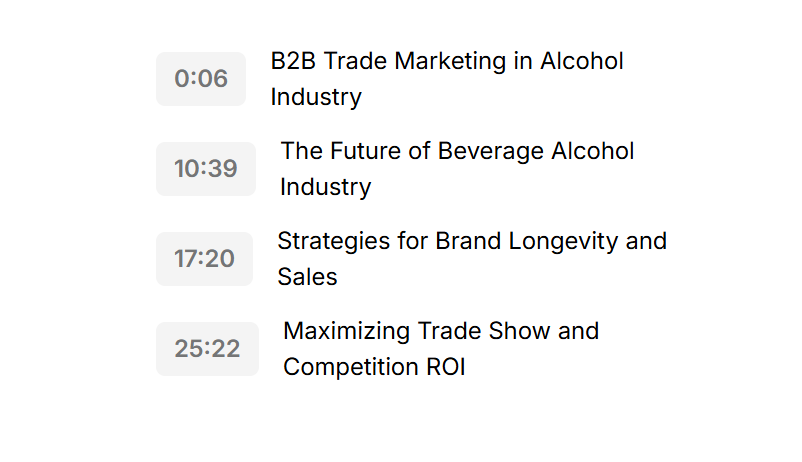Jump to the 17:20 timestamp
802x462 pixels.
pyautogui.click(x=205, y=259)
